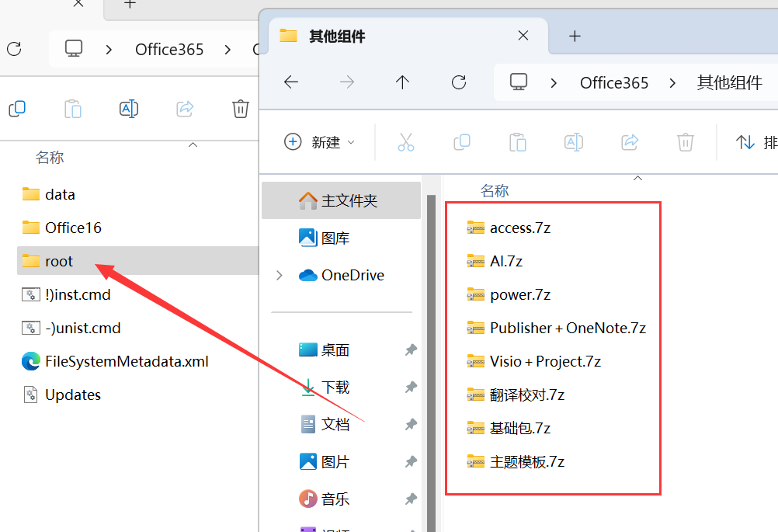This screenshot has width=778, height=532.
Task: Click the PC monitor icon in 其他组件 address bar
Action: click(519, 82)
